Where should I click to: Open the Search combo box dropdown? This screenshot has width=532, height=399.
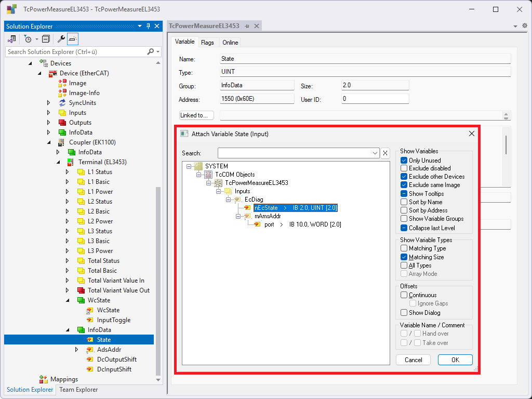(375, 153)
